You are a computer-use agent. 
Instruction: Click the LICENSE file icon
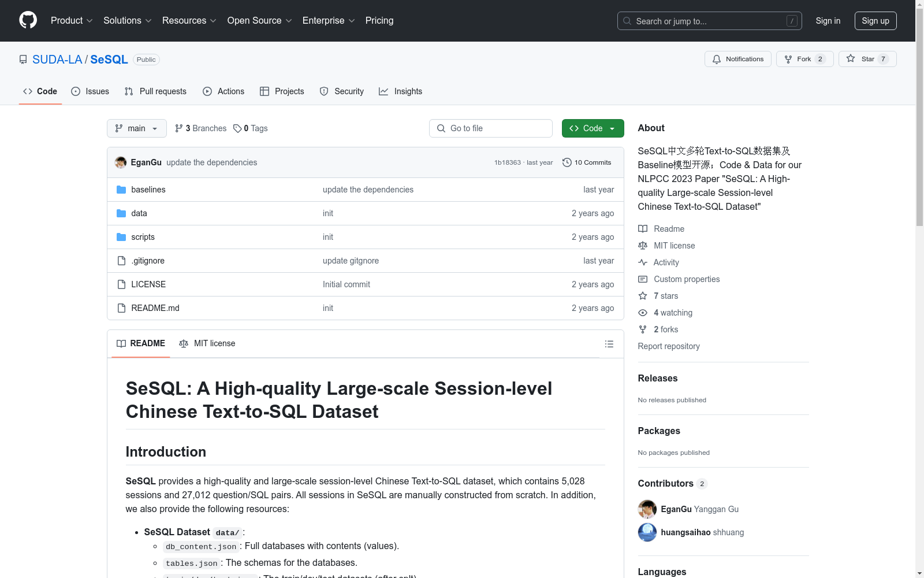coord(121,284)
